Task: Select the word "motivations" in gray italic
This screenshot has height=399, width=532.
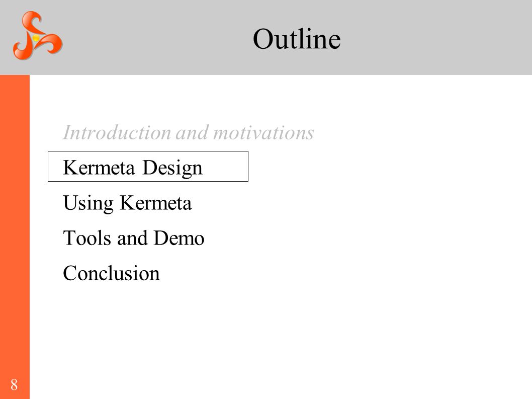Action: (263, 132)
